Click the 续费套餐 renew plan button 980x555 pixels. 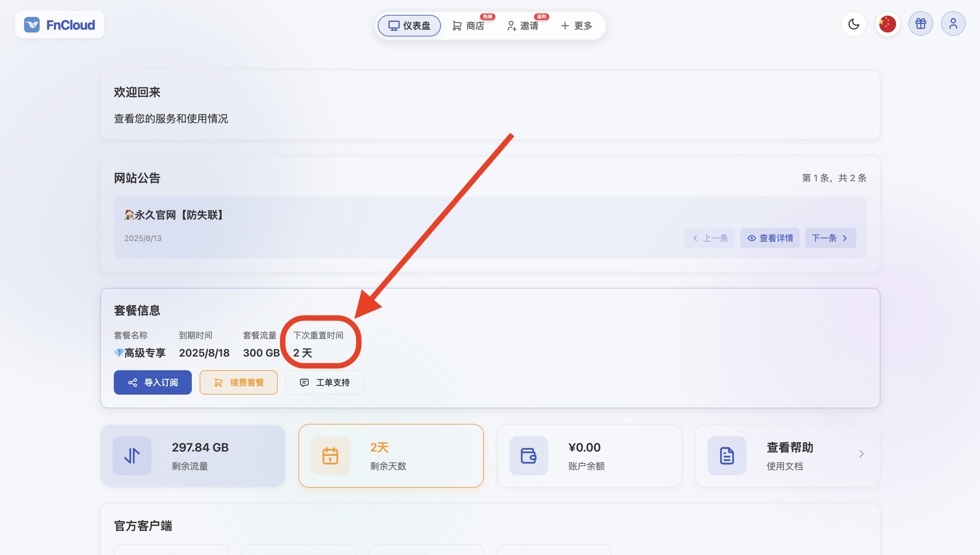(238, 382)
